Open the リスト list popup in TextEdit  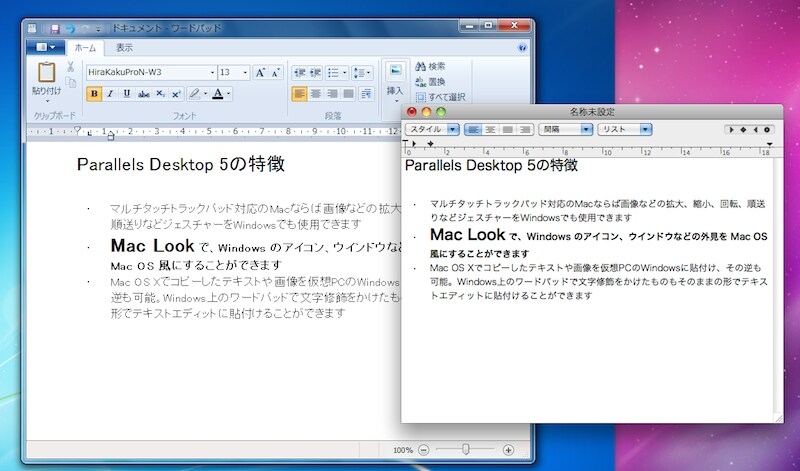pos(625,130)
